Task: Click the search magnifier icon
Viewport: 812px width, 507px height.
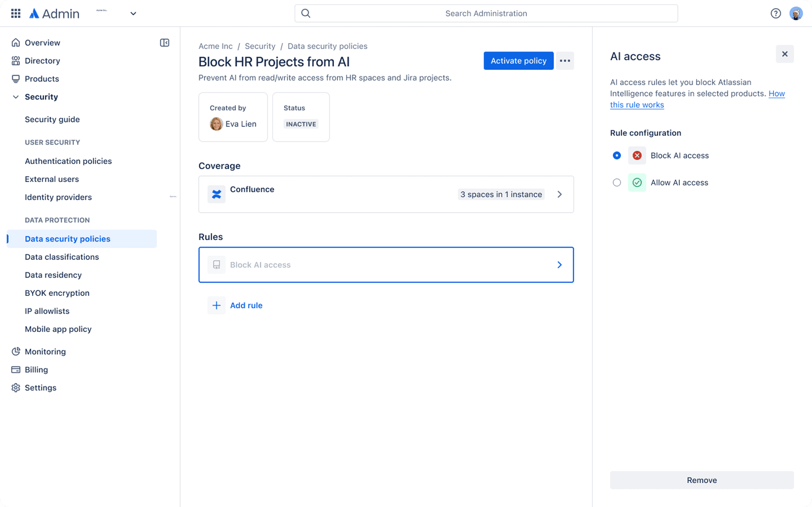Action: point(306,13)
